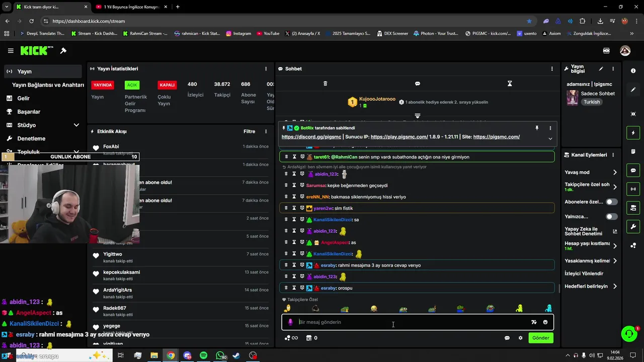Click the Turkish language tag

tap(592, 102)
